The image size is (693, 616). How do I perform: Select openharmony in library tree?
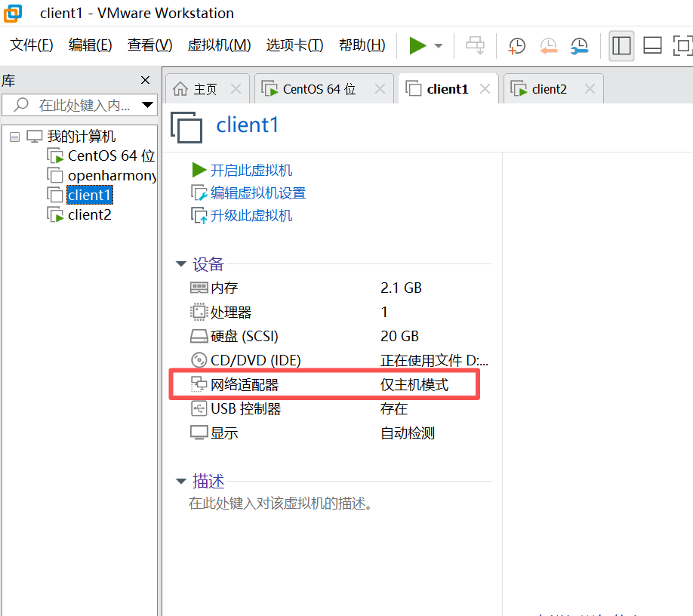point(112,175)
